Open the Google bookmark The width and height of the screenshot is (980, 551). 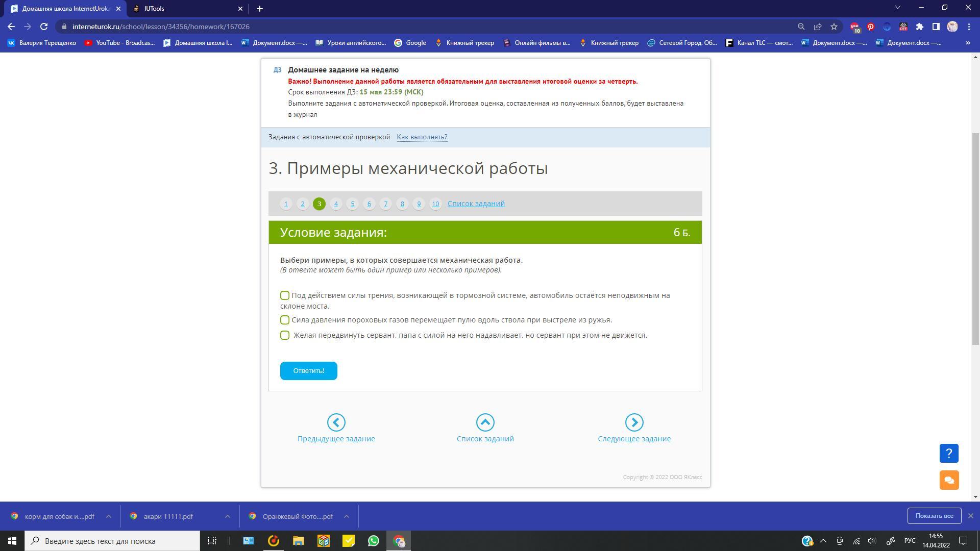(x=410, y=43)
